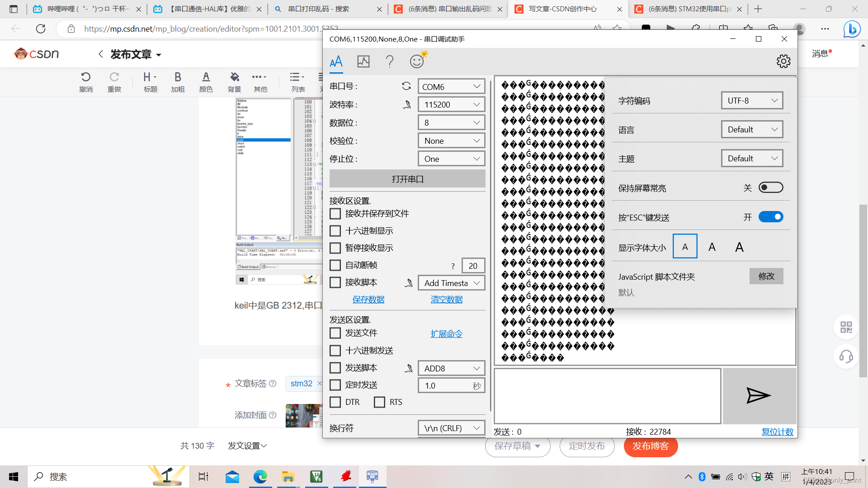Click the help question mark icon

pos(390,61)
